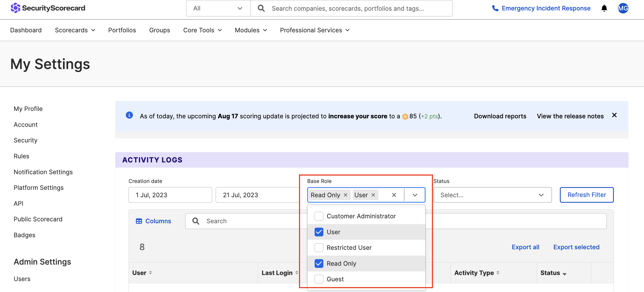Click the phone icon next to Emergency Incident Response
644x292 pixels.
[x=495, y=8]
